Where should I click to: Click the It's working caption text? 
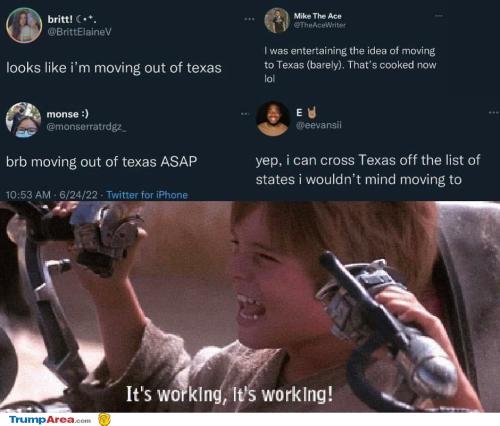coord(229,394)
